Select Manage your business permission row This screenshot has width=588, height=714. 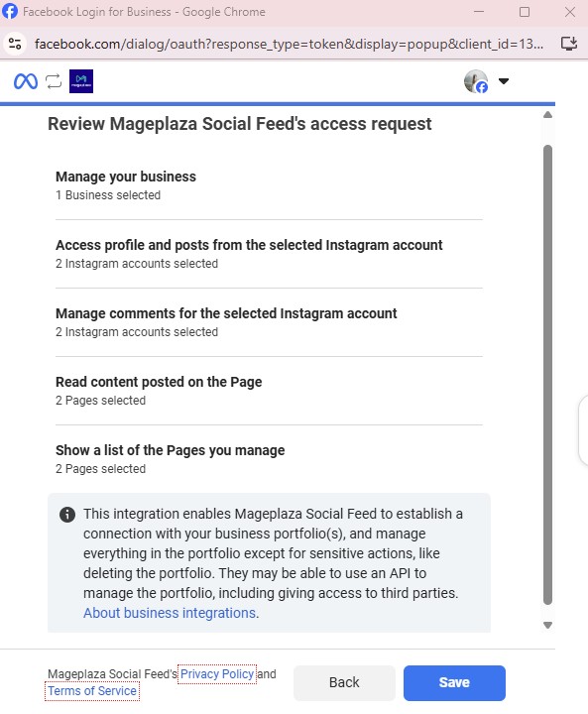point(269,185)
